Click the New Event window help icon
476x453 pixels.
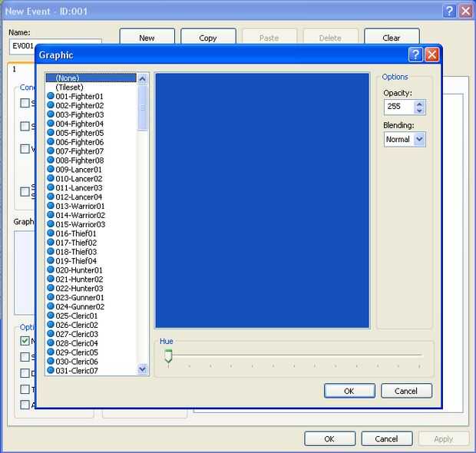(450, 12)
